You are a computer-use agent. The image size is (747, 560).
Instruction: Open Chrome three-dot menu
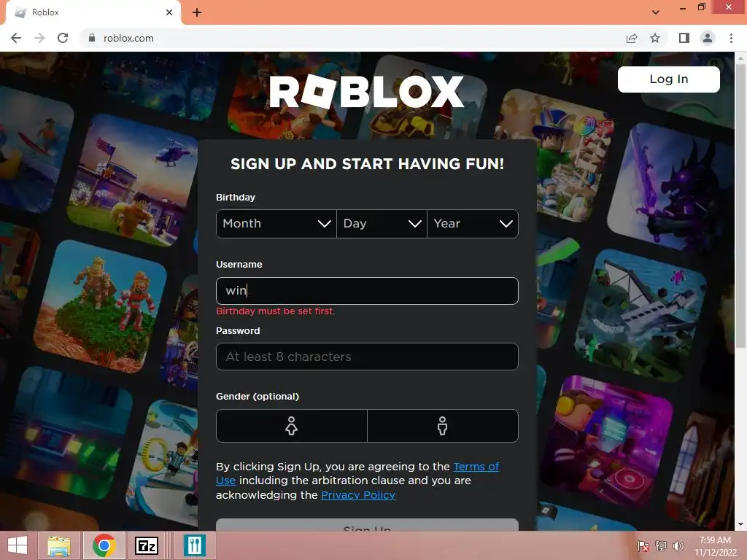731,38
